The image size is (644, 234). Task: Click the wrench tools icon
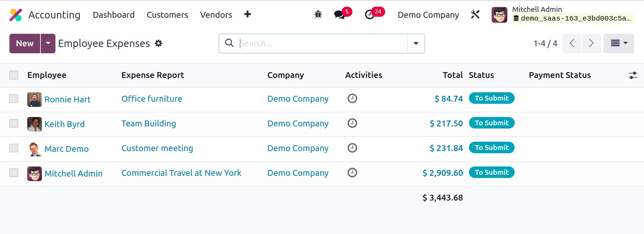[475, 15]
